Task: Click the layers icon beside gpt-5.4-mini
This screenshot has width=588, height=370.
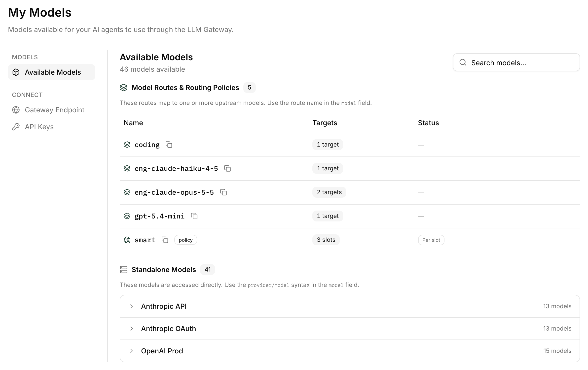Action: tap(127, 216)
